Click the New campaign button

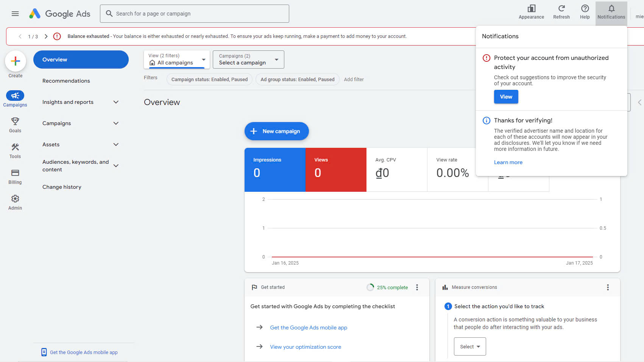tap(277, 131)
